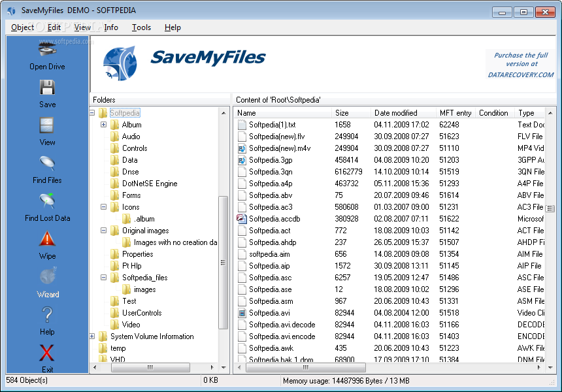Select the Softpedia.avi.decode file row
Image resolution: width=562 pixels, height=392 pixels.
390,325
